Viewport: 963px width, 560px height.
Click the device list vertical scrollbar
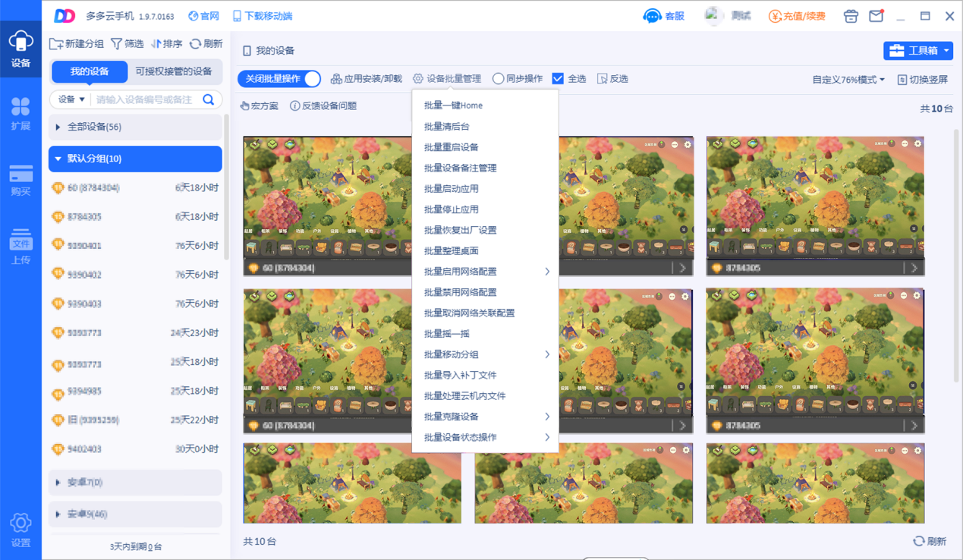226,188
